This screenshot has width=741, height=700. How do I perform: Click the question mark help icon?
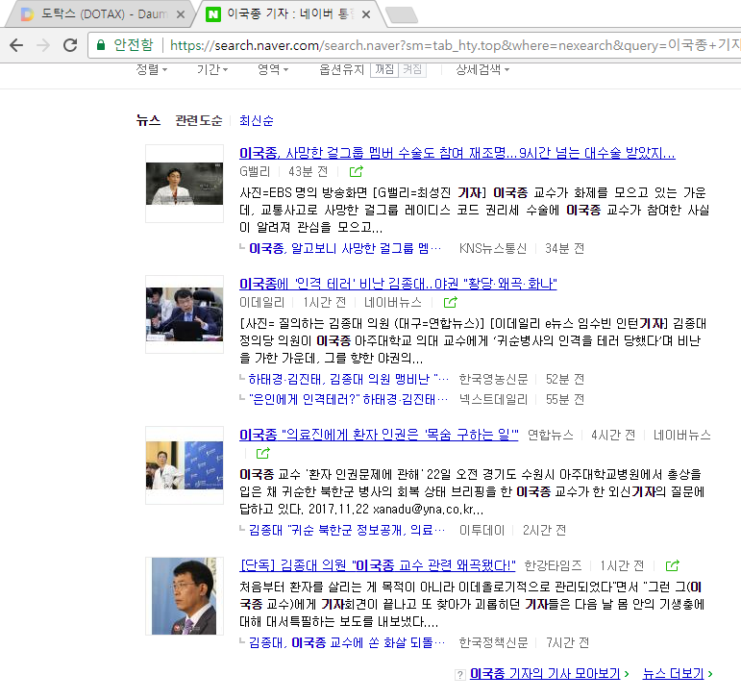tap(460, 675)
